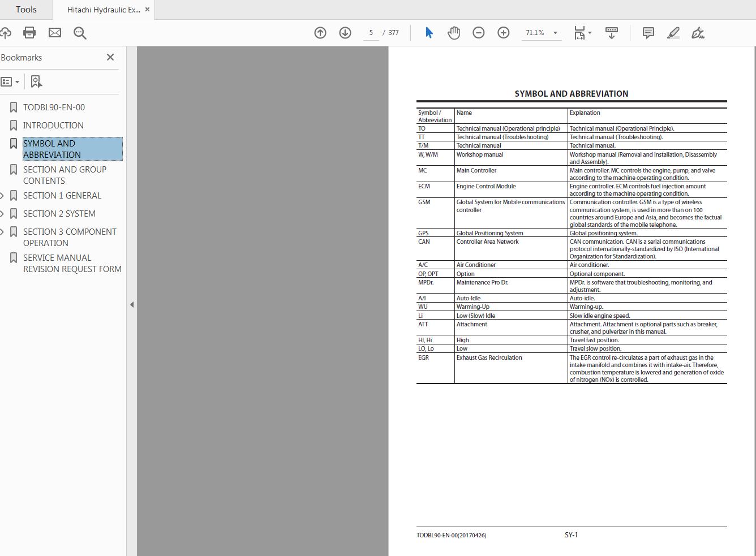
Task: Expand SECTION 3 COMPONENT OPERATION arrow
Action: (2, 232)
